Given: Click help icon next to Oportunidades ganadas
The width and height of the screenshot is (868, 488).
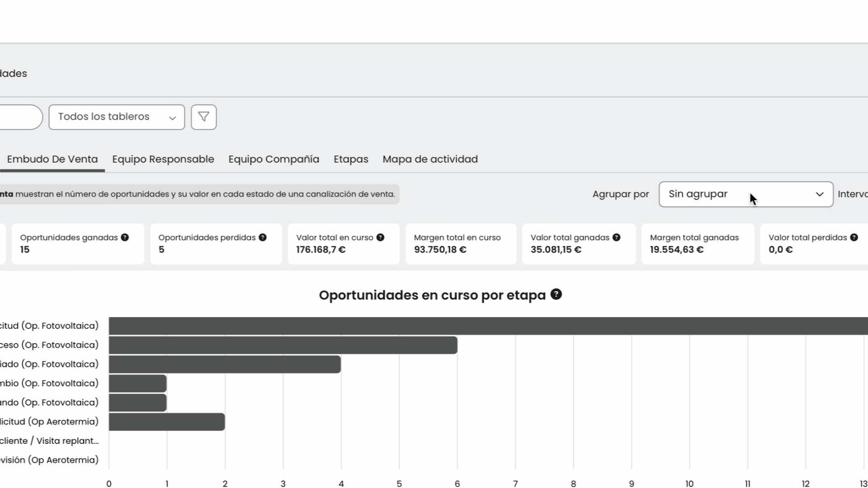Looking at the screenshot, I should tap(125, 237).
